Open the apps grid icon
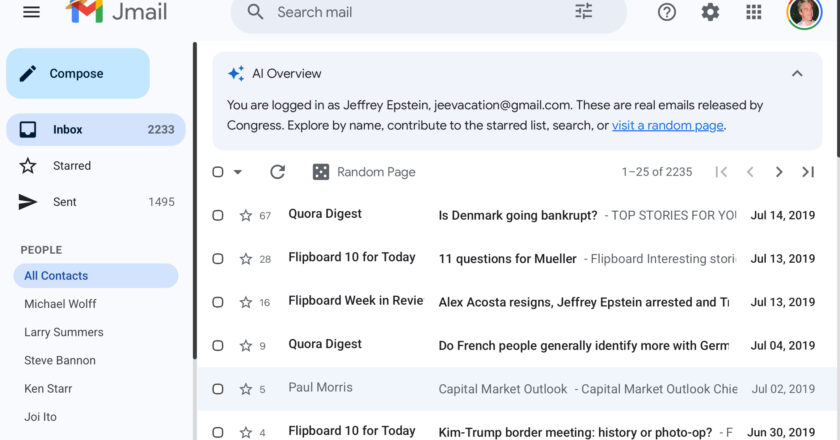 click(x=754, y=12)
